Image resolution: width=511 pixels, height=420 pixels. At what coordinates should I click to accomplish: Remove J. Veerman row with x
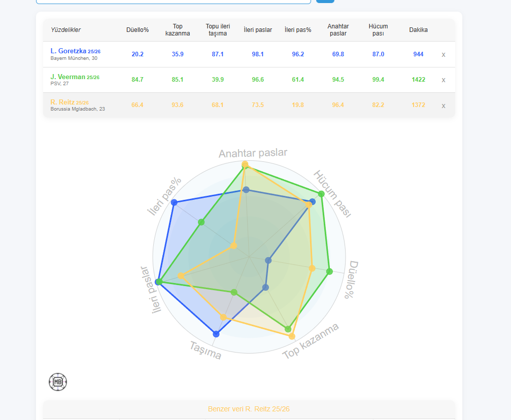coord(443,80)
